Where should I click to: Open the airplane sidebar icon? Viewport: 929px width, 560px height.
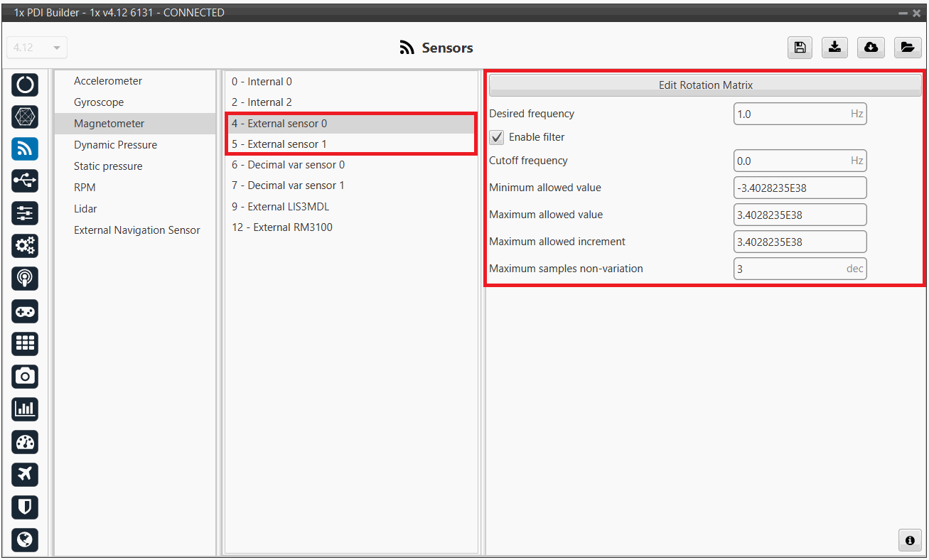click(25, 474)
